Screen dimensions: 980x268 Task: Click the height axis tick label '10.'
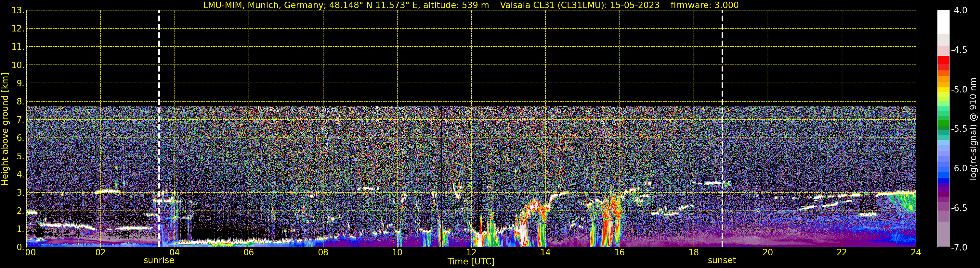pos(18,65)
